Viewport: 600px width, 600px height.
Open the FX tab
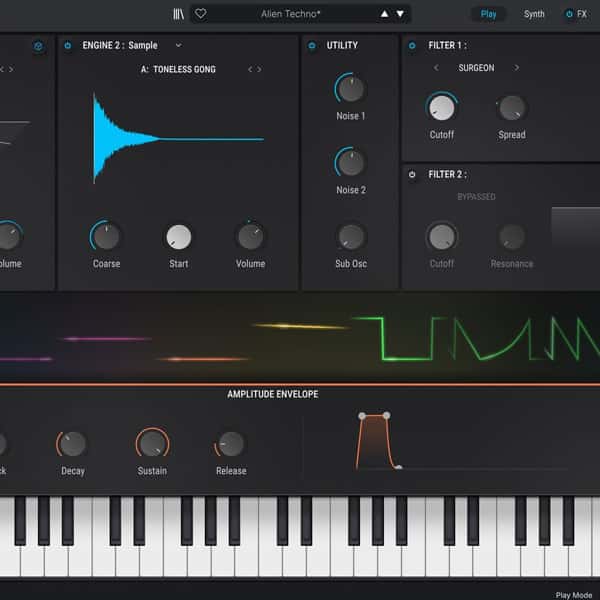576,14
